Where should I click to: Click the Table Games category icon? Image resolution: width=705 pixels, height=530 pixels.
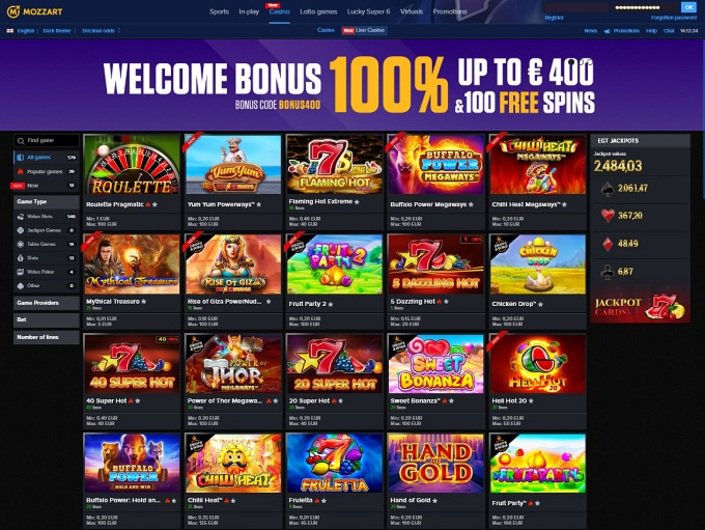[x=20, y=244]
